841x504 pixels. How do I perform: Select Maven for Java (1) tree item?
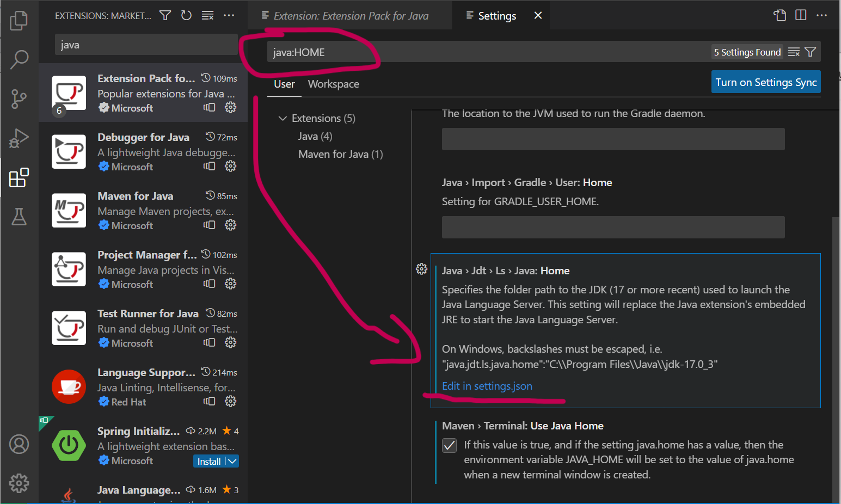coord(341,154)
